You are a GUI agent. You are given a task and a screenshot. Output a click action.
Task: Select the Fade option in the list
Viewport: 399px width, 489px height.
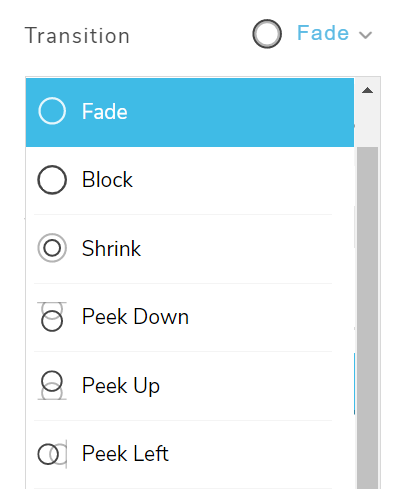[x=190, y=112]
